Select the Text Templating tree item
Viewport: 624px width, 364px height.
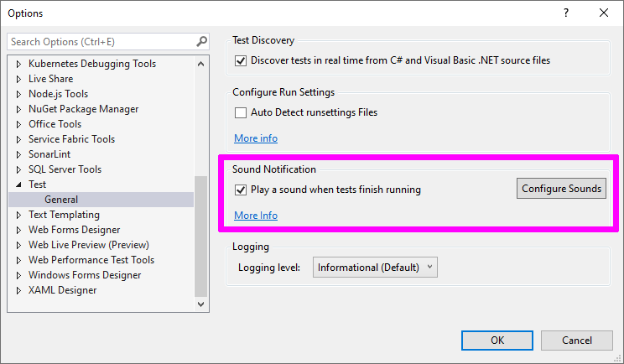pos(64,215)
